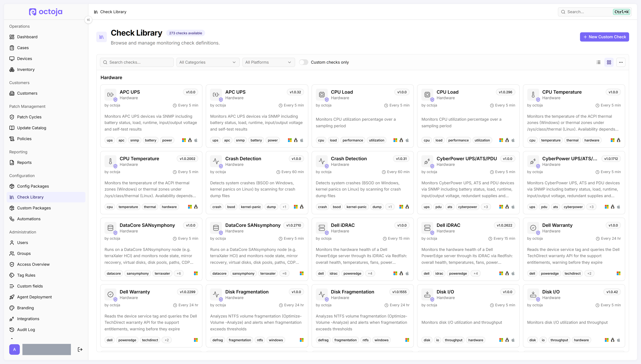The height and width of the screenshot is (364, 641).
Task: Go to Reports in the sidebar
Action: [46, 163]
